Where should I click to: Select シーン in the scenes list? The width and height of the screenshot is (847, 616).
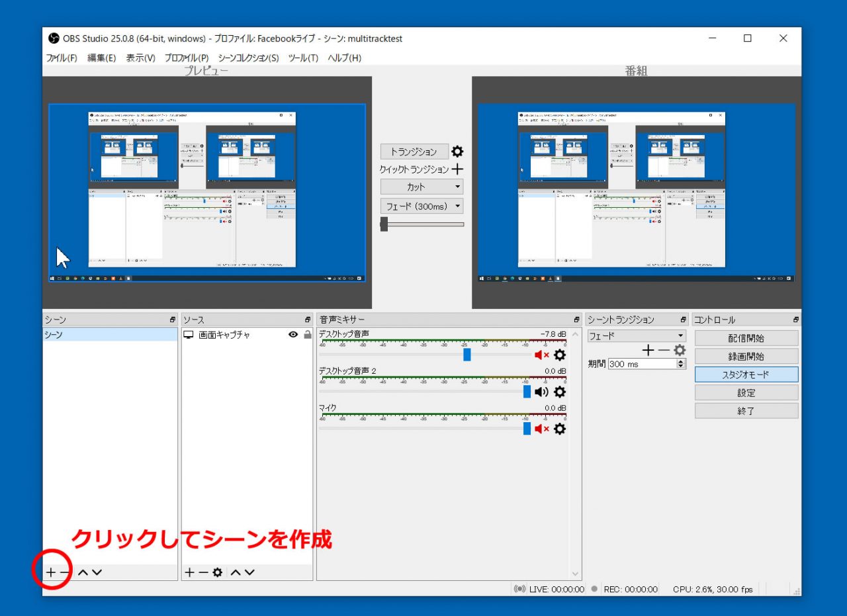tap(110, 335)
